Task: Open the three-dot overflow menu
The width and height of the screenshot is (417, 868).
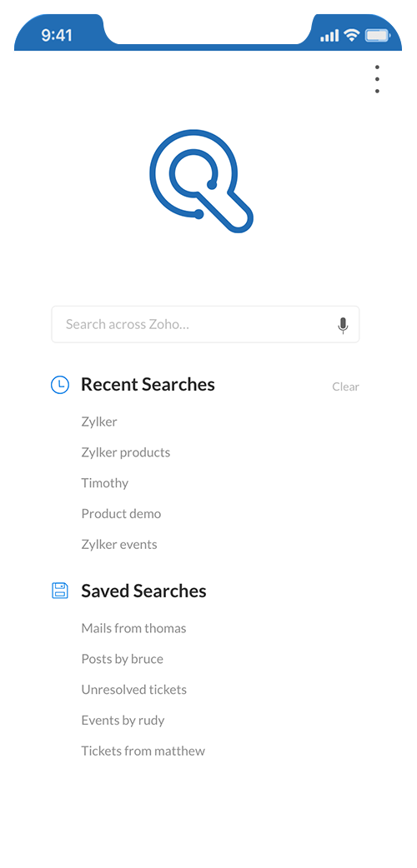Action: (x=377, y=79)
